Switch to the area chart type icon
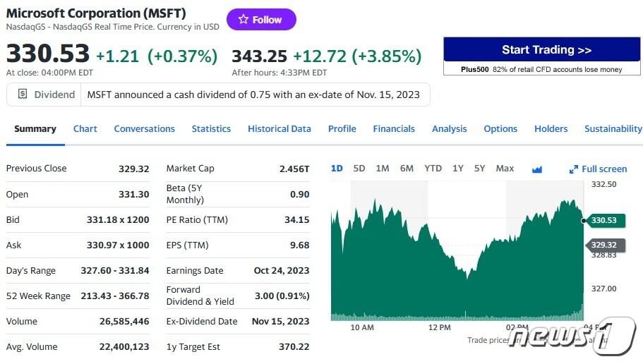This screenshot has height=364, width=643. [x=536, y=169]
